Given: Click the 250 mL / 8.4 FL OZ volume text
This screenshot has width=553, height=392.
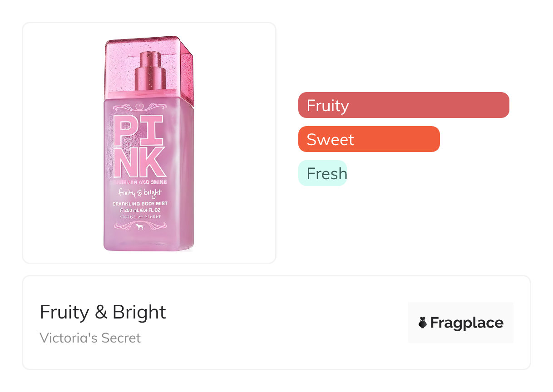Looking at the screenshot, I should point(140,210).
